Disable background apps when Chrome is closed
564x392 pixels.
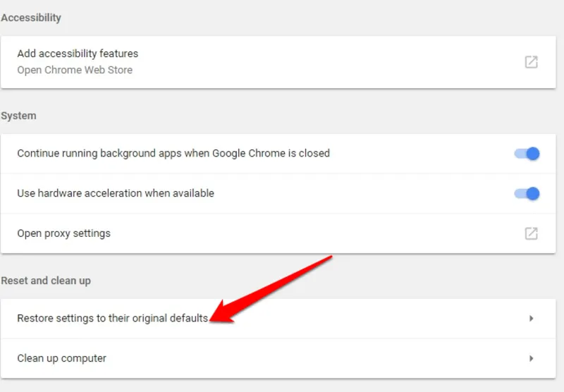527,154
